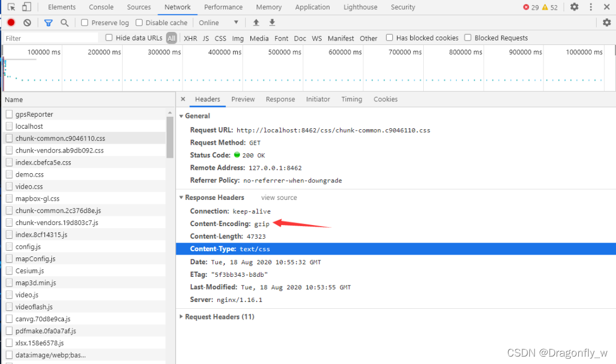Stop recording with the red record button
616x364 pixels.
[x=11, y=23]
